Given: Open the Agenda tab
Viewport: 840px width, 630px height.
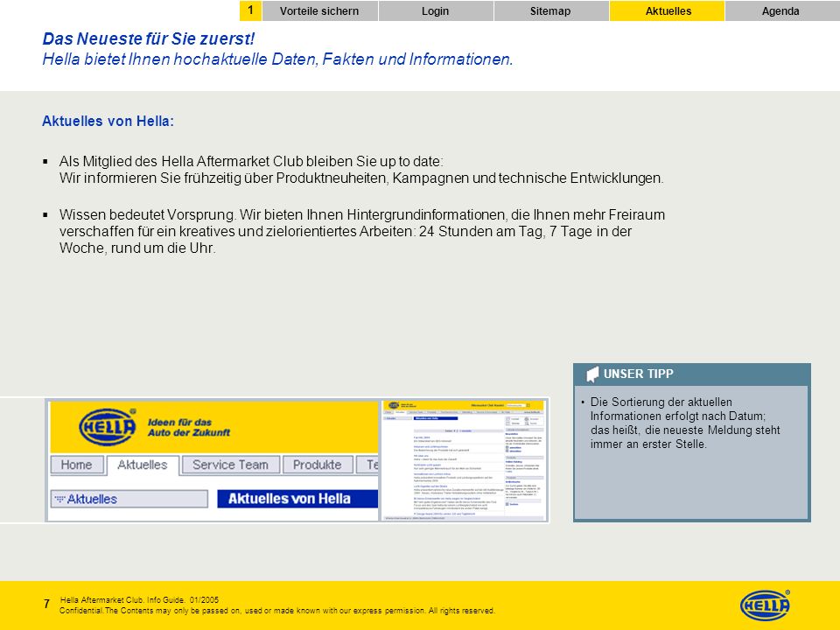Looking at the screenshot, I should 782,11.
